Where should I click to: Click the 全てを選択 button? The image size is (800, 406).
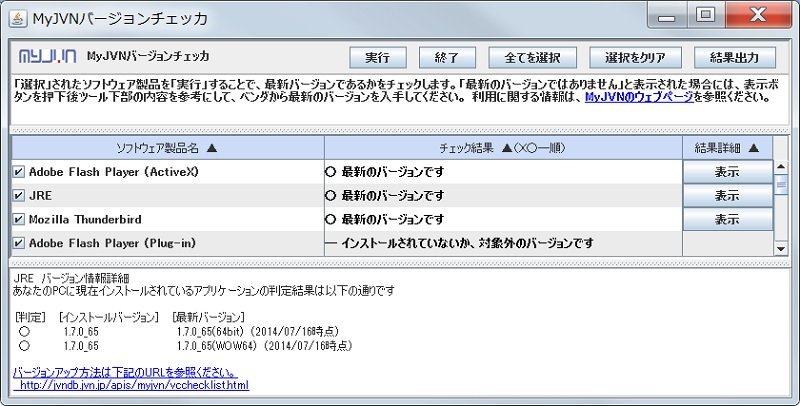click(x=532, y=58)
